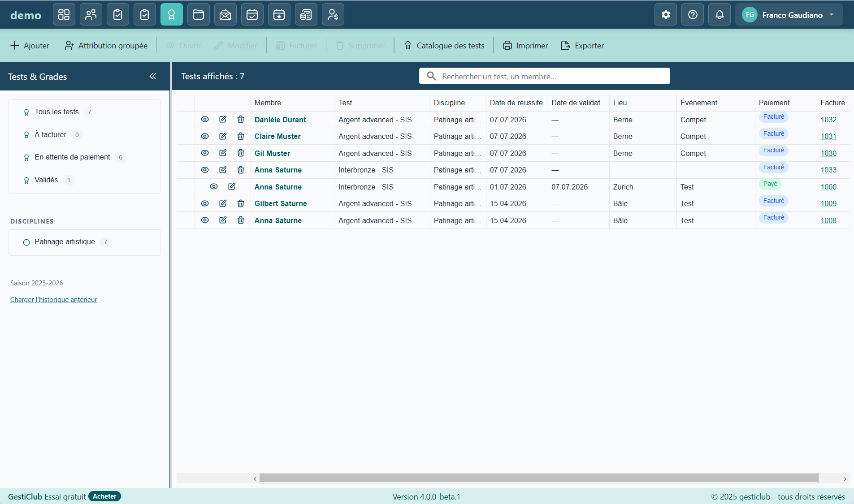
Task: Click Imprimer to print the list
Action: click(525, 45)
